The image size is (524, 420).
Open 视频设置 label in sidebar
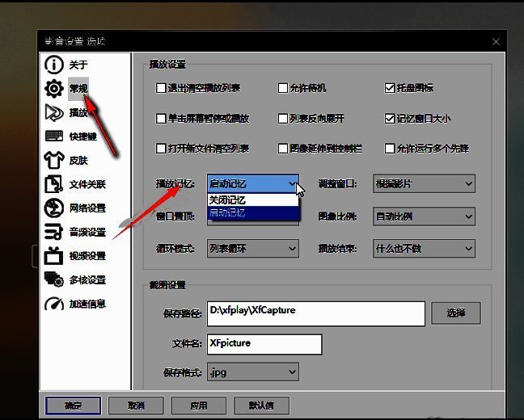(87, 256)
